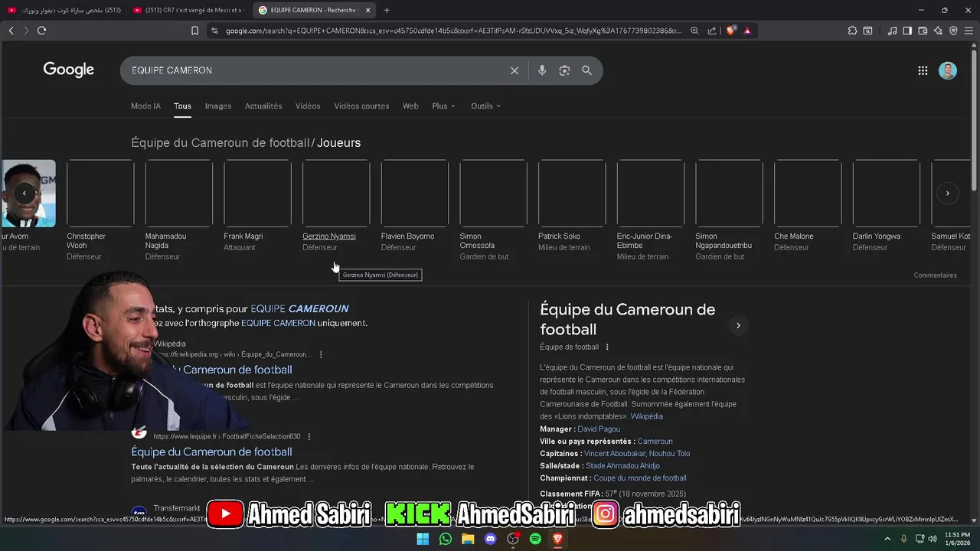Select the Vidéos courtes tab
Screen dimensions: 980x551
361,106
